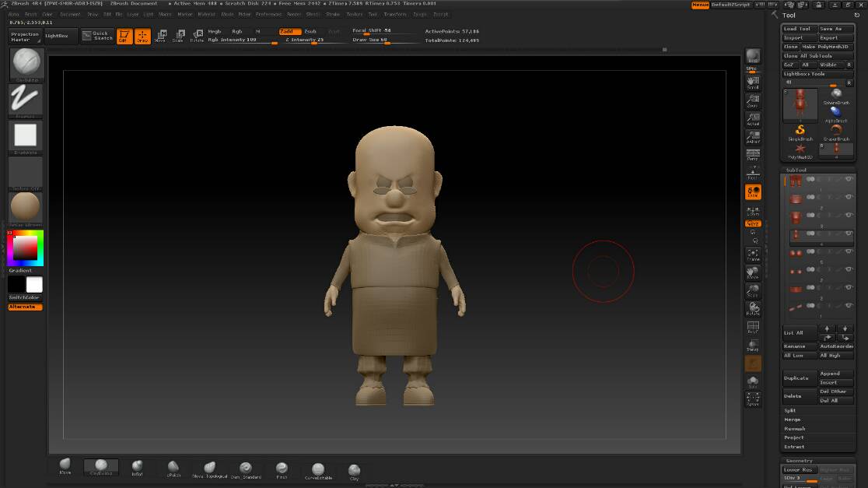
Task: Open the Material menu
Action: [x=206, y=14]
